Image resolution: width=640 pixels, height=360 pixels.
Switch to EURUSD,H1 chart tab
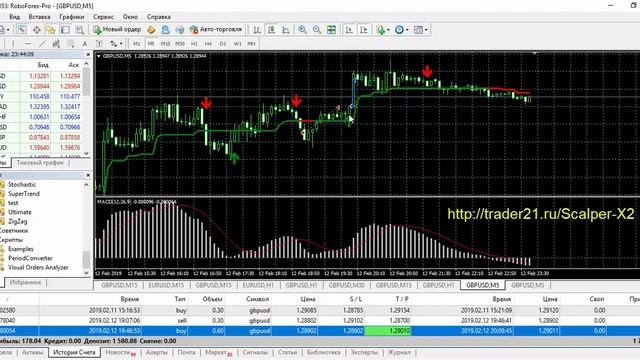pos(258,285)
